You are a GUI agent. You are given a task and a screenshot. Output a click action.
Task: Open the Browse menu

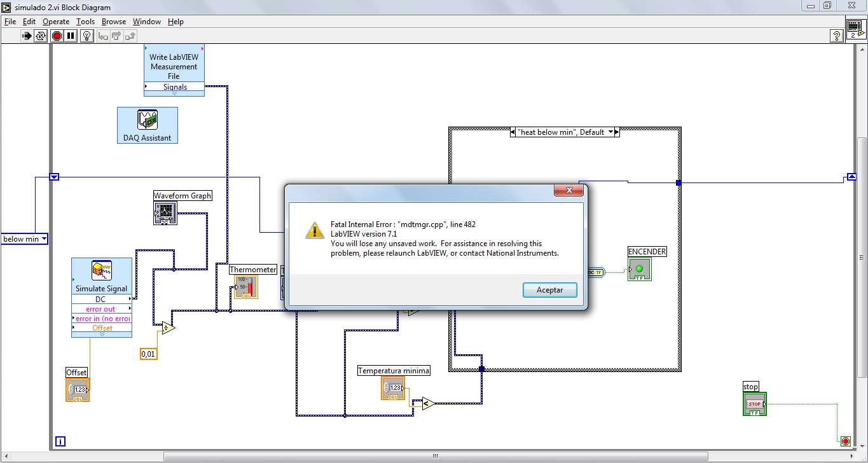click(114, 21)
